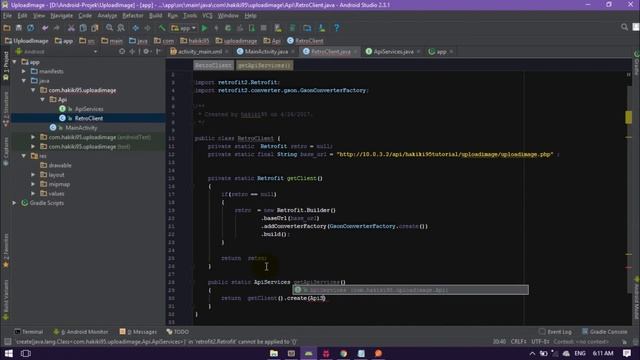640x360 pixels.
Task: Expand the Gradle Scripts node
Action: (15, 203)
